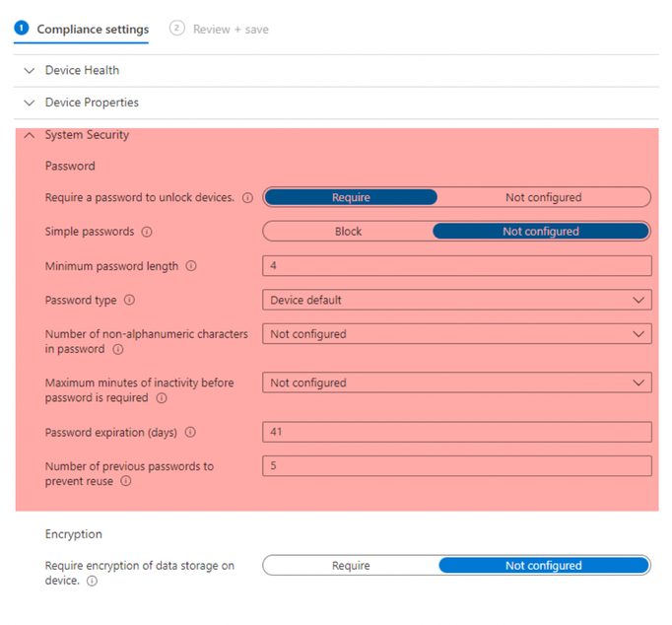Set password to unlock devices to Not configured
This screenshot has width=672, height=625.
pyautogui.click(x=543, y=197)
